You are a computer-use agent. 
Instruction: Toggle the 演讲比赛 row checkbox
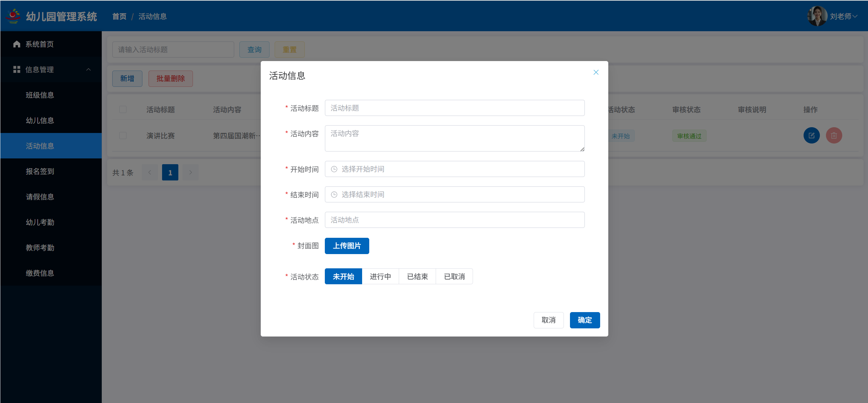[123, 136]
